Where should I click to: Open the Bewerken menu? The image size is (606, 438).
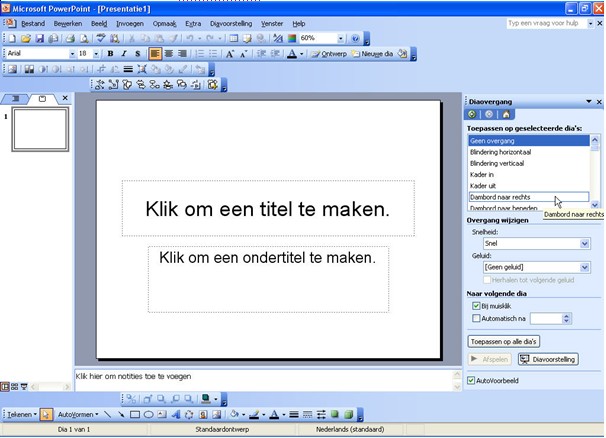pos(68,24)
